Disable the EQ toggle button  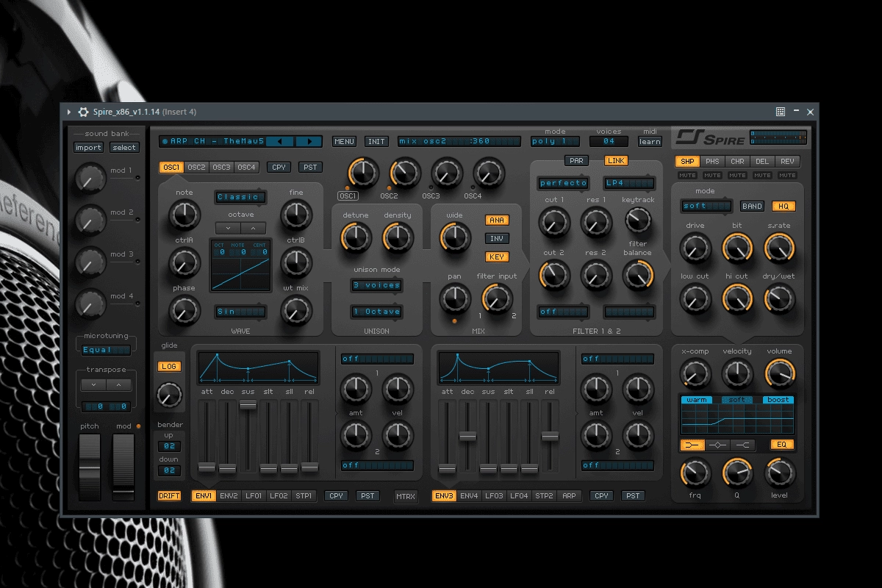782,445
